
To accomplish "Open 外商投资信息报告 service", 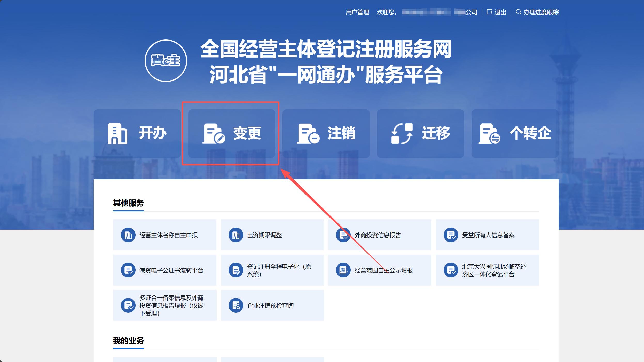I will pyautogui.click(x=380, y=235).
